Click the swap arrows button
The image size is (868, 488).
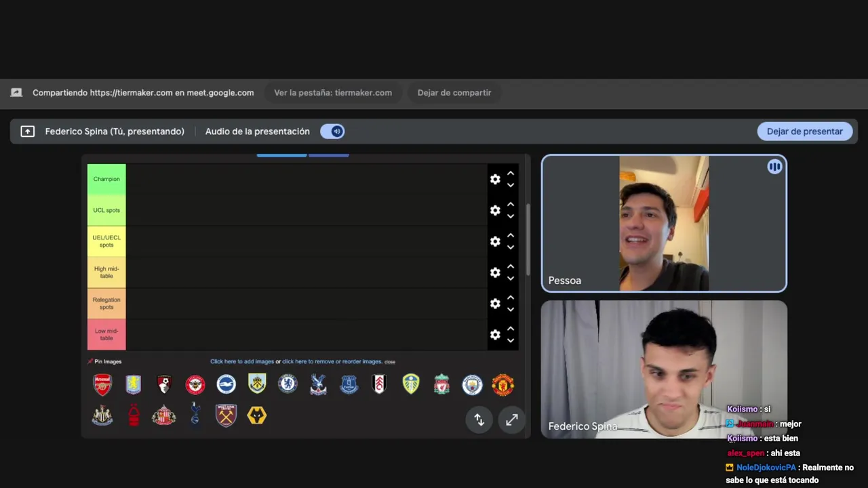tap(479, 420)
